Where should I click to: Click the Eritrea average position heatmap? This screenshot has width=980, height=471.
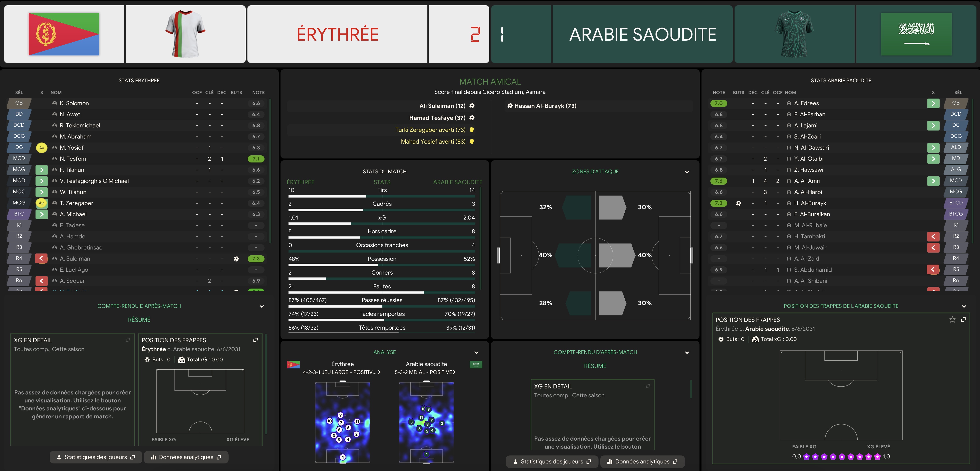point(342,422)
